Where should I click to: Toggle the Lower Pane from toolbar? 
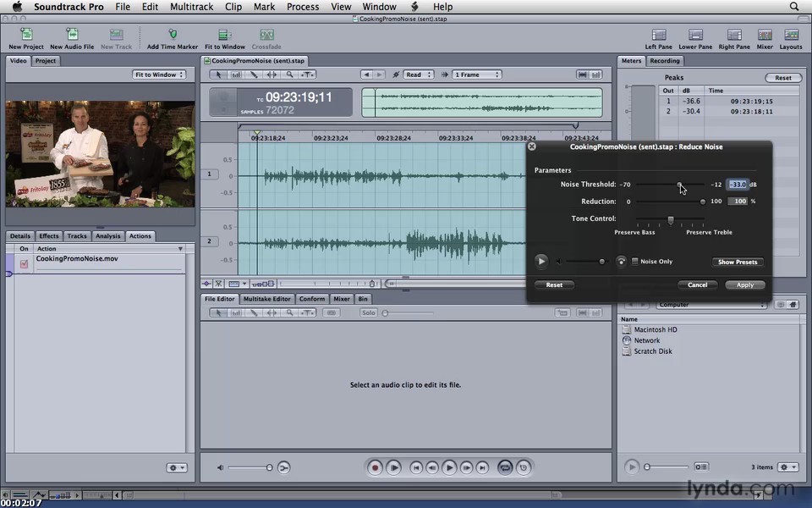[695, 35]
